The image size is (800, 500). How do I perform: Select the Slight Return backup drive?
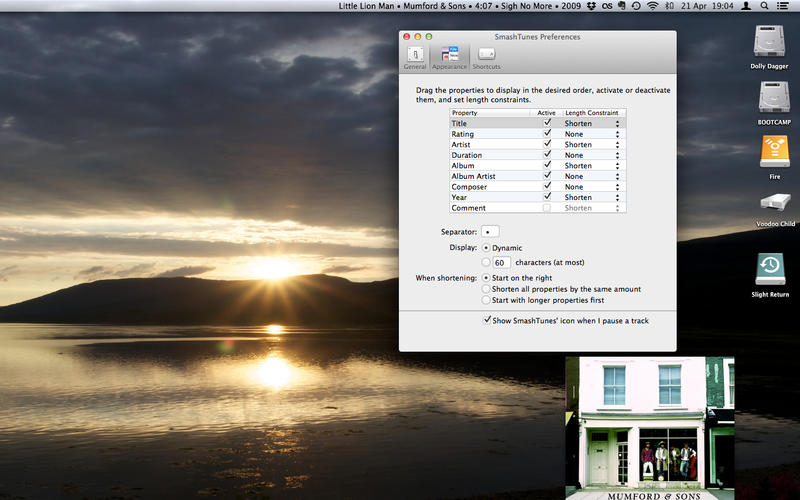(x=770, y=269)
